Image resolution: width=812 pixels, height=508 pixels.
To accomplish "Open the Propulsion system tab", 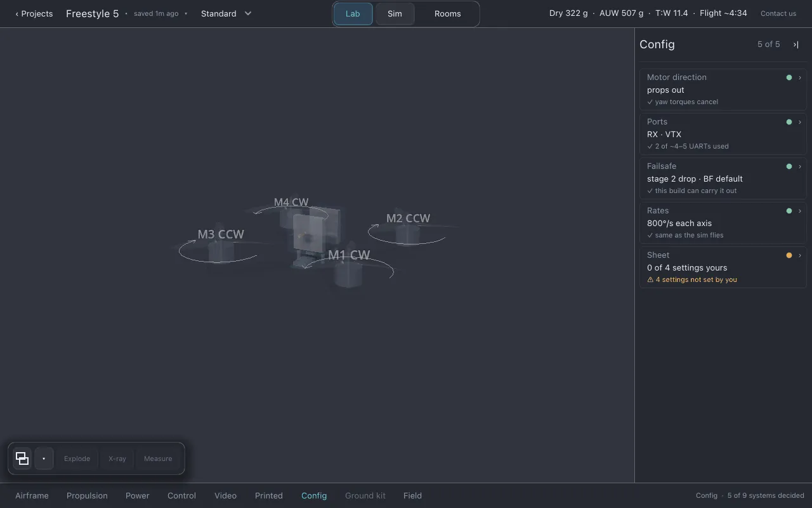I will [x=87, y=495].
